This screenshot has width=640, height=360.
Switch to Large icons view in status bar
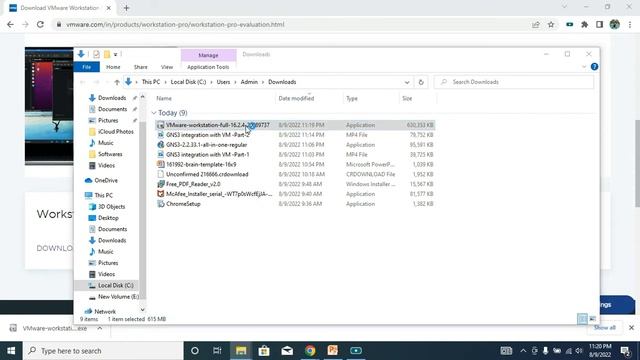coord(593,319)
